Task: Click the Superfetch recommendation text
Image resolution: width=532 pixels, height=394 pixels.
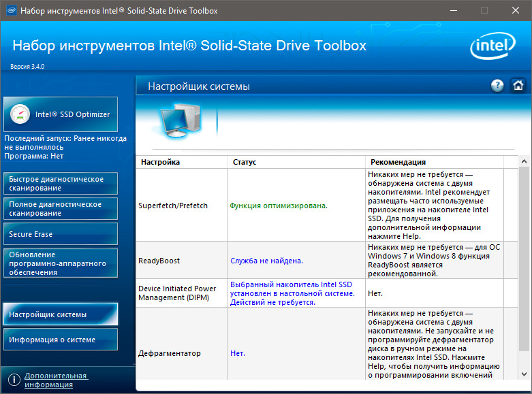Action: 429,206
